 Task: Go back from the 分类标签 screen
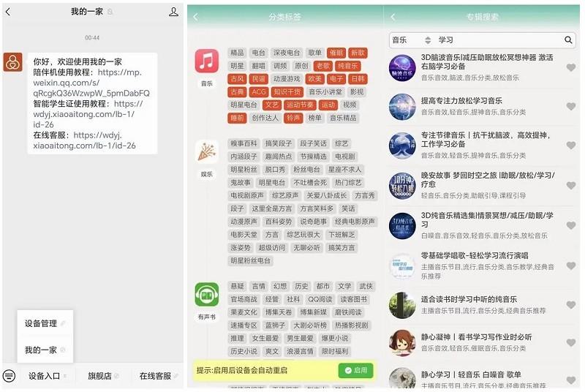pyautogui.click(x=196, y=17)
